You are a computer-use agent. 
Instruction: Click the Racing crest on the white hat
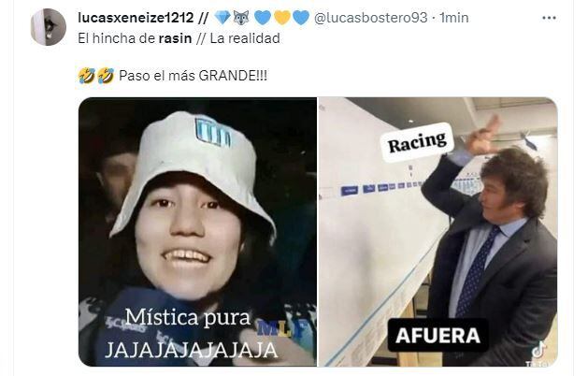coord(212,132)
